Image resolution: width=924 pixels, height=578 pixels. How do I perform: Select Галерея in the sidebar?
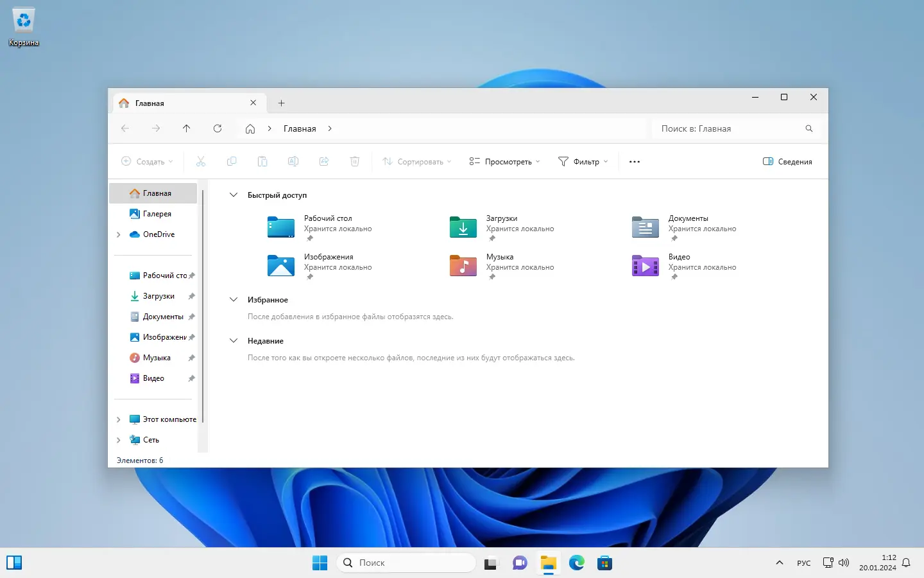coord(157,214)
